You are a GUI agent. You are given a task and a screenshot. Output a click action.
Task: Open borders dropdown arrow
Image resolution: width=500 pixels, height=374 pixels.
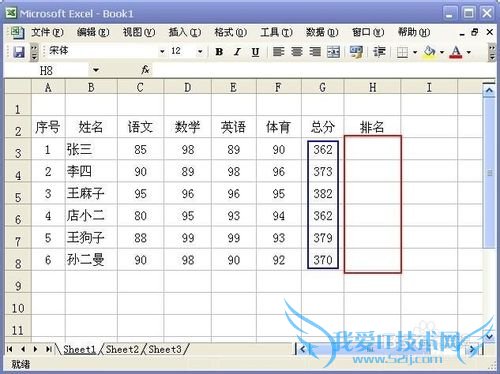[415, 52]
